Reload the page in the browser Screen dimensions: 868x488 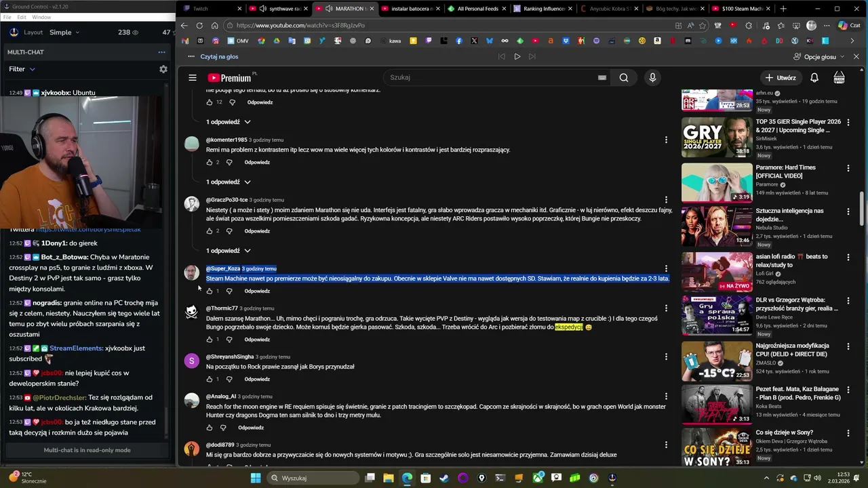199,26
